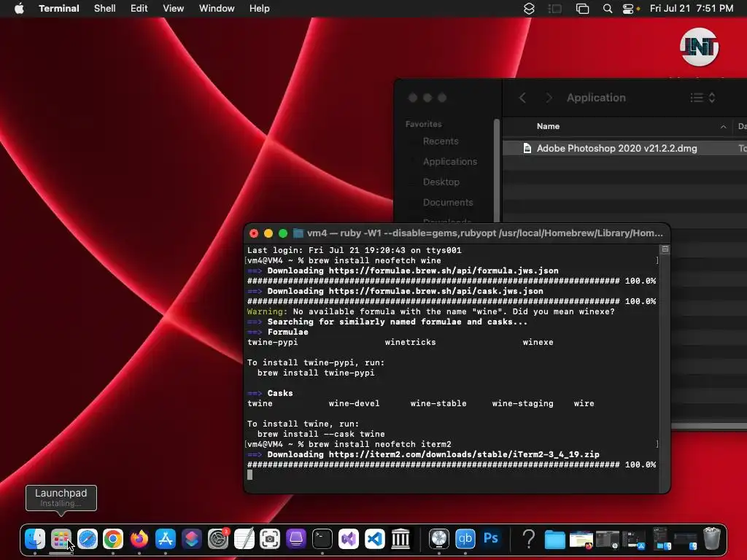This screenshot has height=560, width=747.
Task: Open the Trash in the dock
Action: pos(712,539)
